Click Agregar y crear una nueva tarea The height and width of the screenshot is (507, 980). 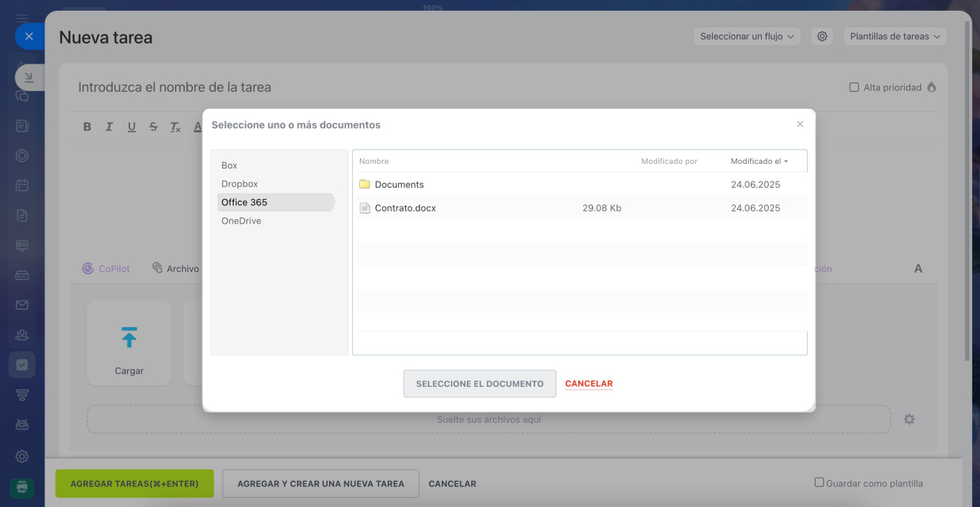point(321,484)
